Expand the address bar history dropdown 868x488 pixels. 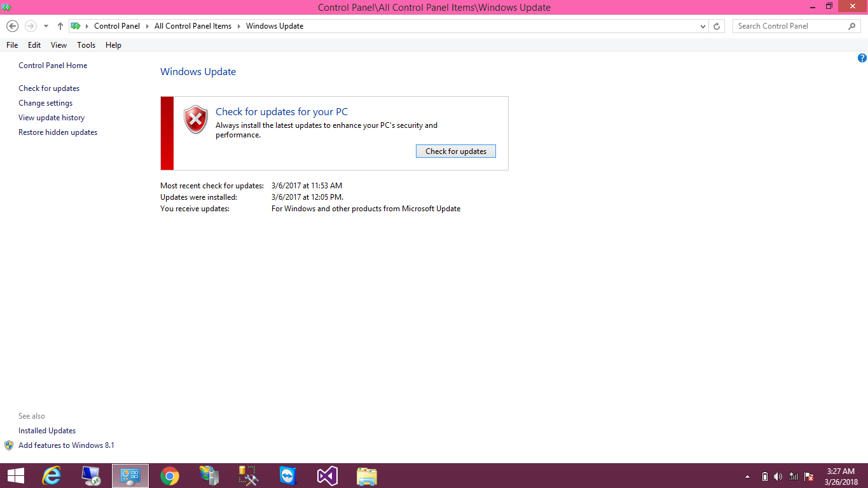pyautogui.click(x=703, y=26)
